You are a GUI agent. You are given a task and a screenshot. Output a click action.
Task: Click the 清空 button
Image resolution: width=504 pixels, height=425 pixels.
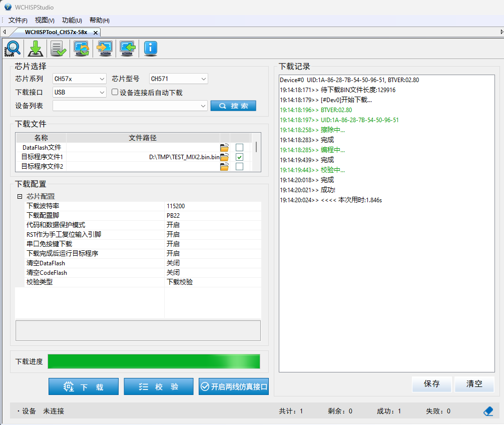click(x=473, y=384)
